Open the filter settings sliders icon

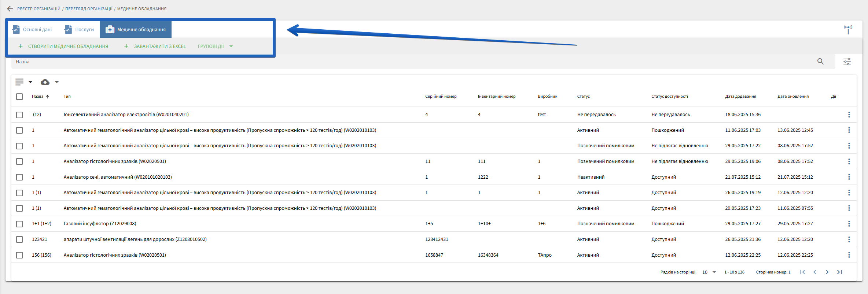point(847,62)
